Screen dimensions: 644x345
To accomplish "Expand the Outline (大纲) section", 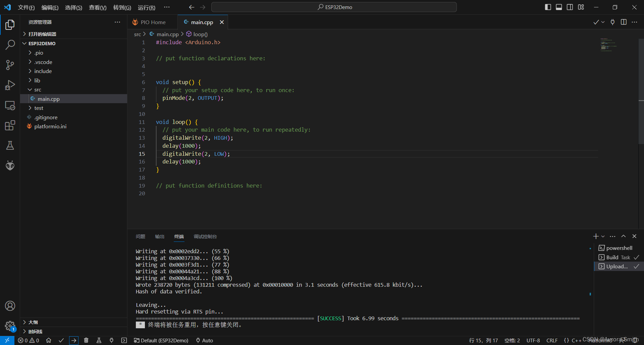I will (73, 322).
